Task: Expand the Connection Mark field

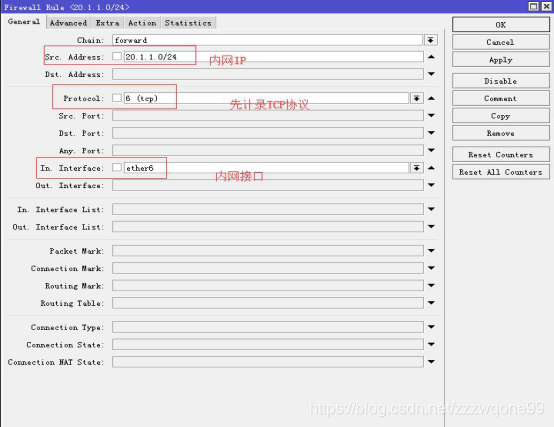Action: coord(431,268)
